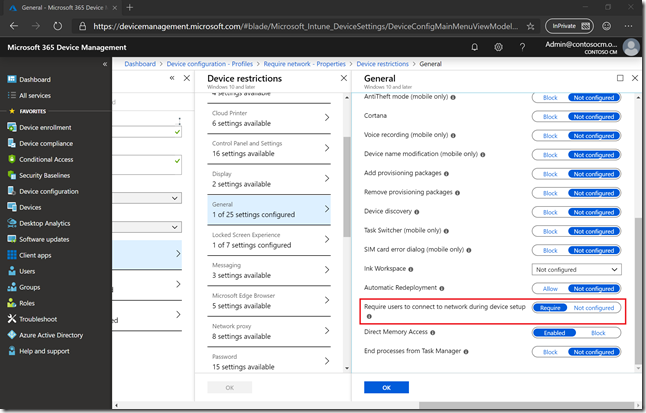This screenshot has height=413, width=646.
Task: Expand the Locked Screen Experience category
Action: click(x=270, y=240)
